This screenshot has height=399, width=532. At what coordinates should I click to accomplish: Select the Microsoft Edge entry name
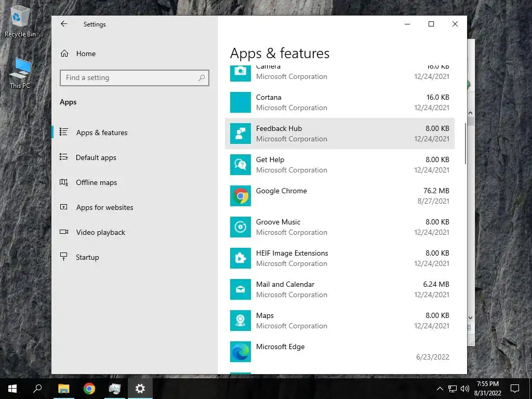pos(280,347)
